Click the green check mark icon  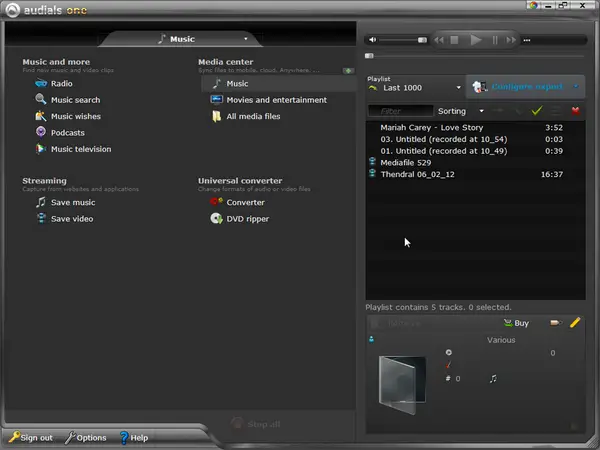pyautogui.click(x=537, y=111)
